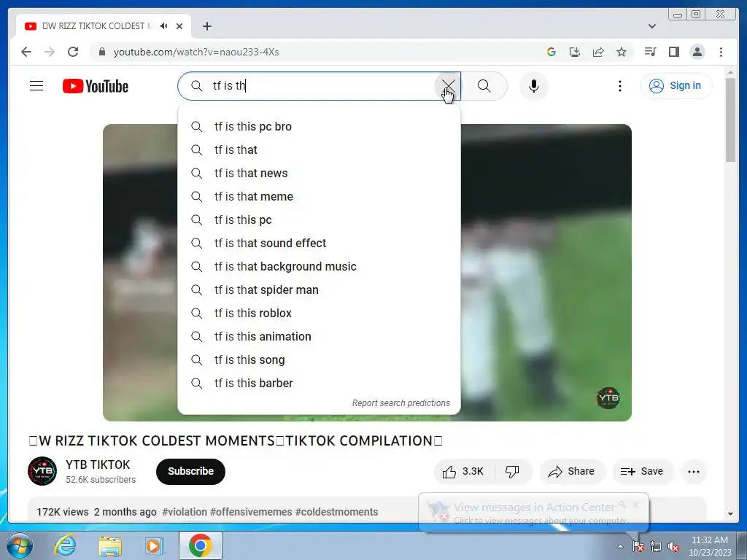The width and height of the screenshot is (747, 560).
Task: Choose suggestion "tf is that sound effect"
Action: [x=320, y=244]
